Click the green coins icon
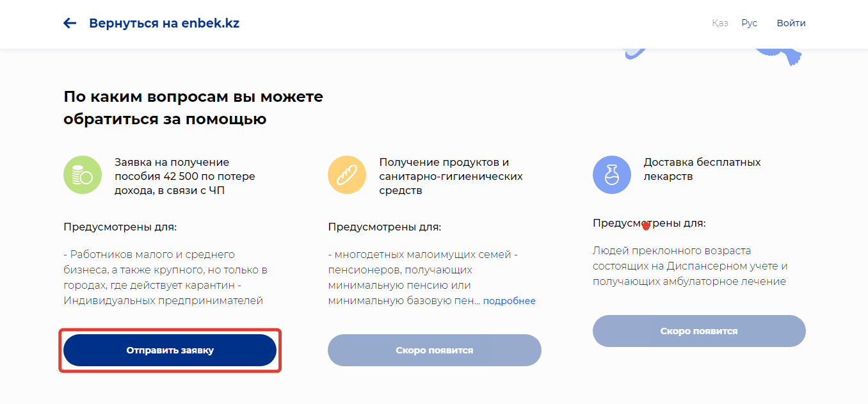 point(83,175)
